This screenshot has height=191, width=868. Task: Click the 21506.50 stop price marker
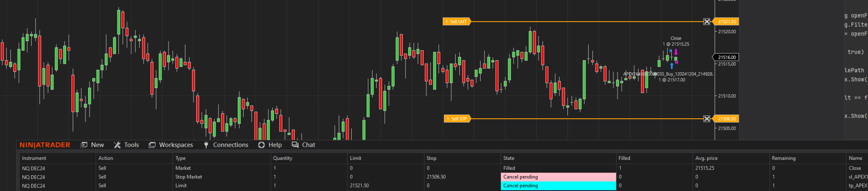(726, 119)
